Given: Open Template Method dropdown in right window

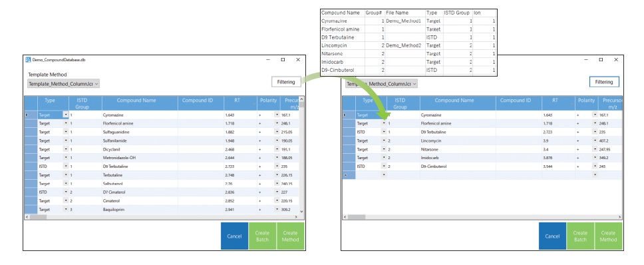Looking at the screenshot, I should [382, 84].
